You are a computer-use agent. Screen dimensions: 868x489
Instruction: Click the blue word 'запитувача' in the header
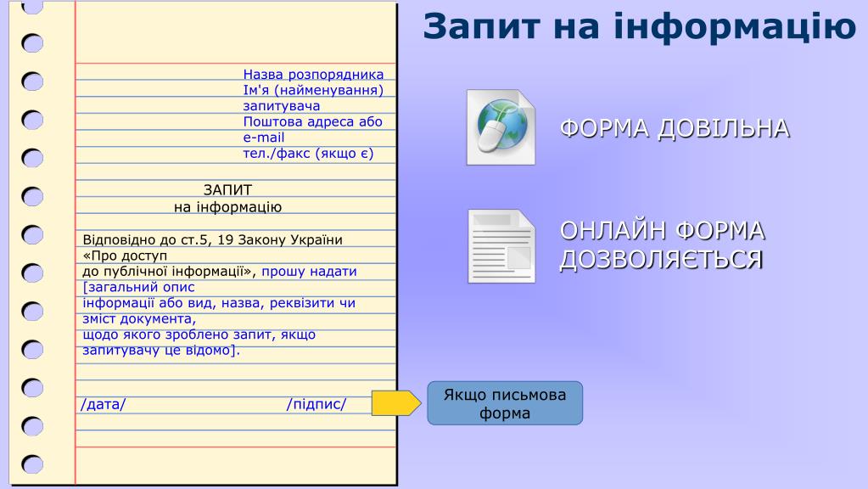281,106
